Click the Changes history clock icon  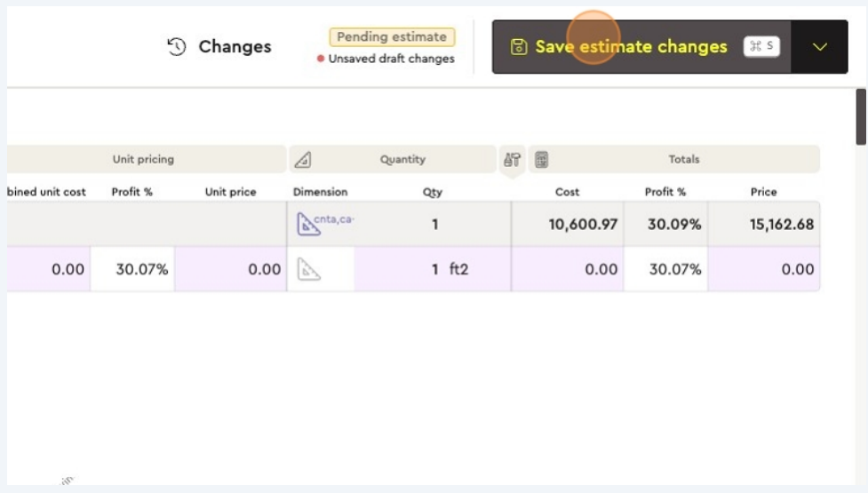(177, 47)
